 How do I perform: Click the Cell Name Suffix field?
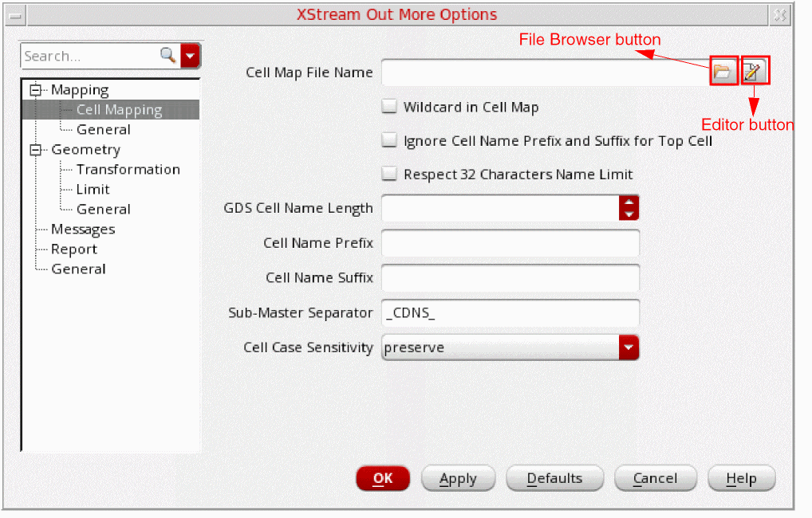[x=510, y=278]
